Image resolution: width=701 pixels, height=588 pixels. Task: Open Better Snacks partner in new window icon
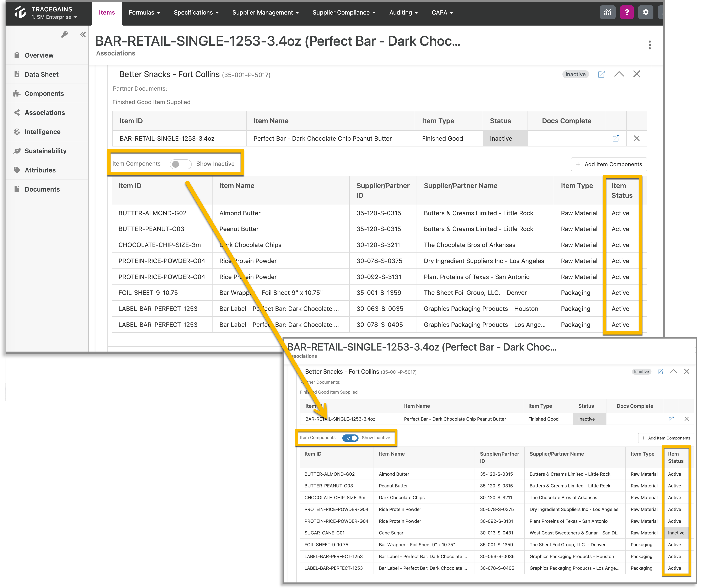click(x=601, y=74)
